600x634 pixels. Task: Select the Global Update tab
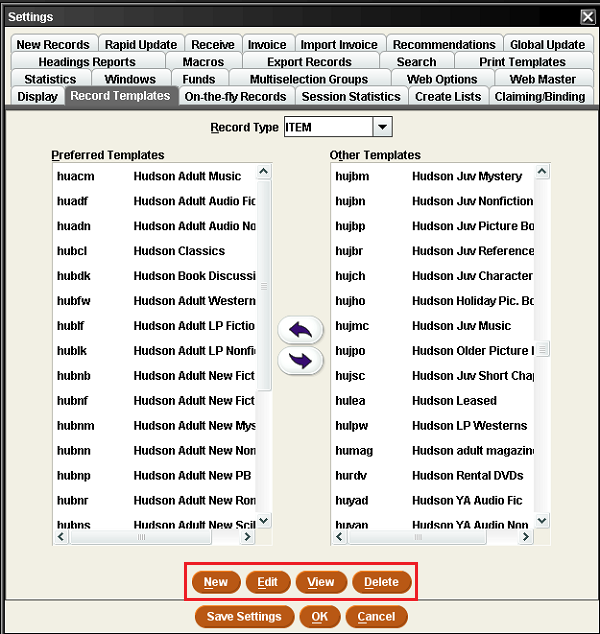(x=547, y=44)
